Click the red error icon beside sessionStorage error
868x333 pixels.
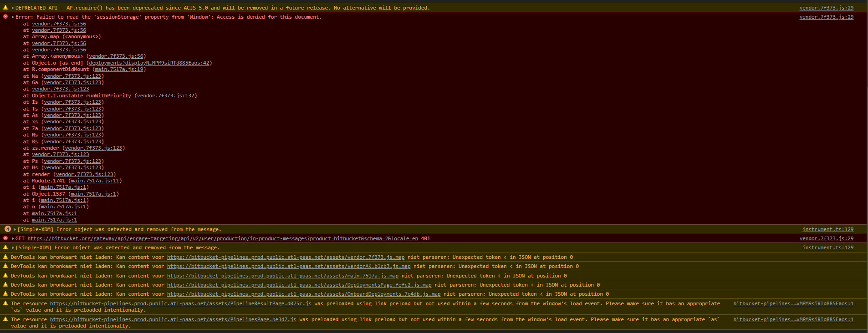(x=5, y=17)
